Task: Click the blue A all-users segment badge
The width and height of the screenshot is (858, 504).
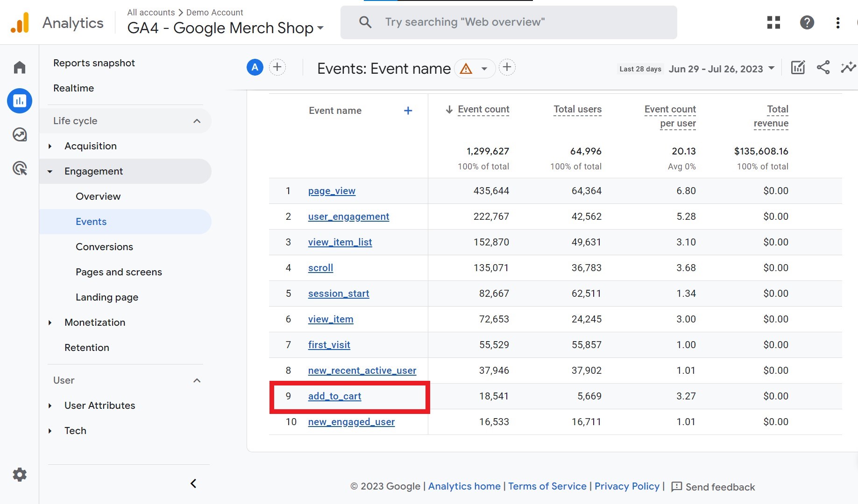Action: coord(255,68)
